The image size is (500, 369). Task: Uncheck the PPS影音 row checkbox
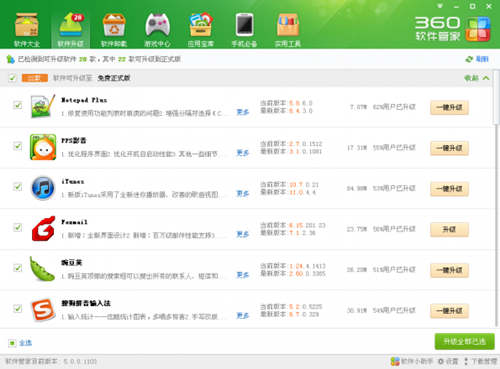point(17,146)
